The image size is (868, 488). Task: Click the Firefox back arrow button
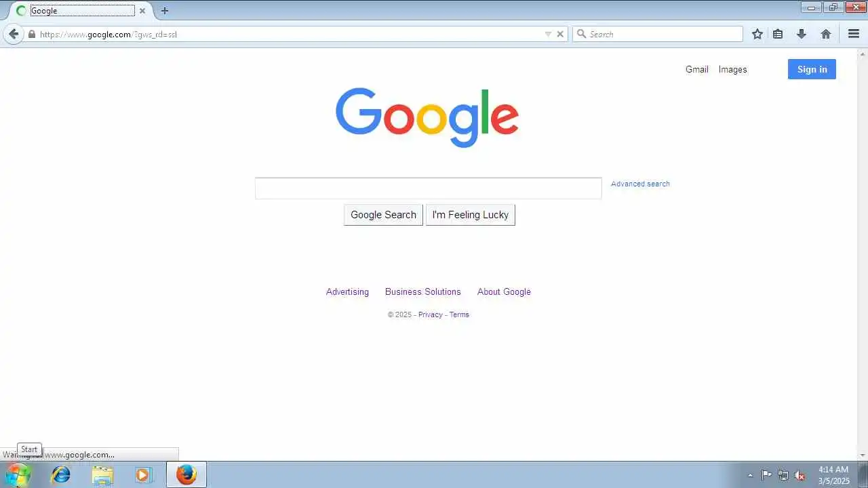[14, 34]
